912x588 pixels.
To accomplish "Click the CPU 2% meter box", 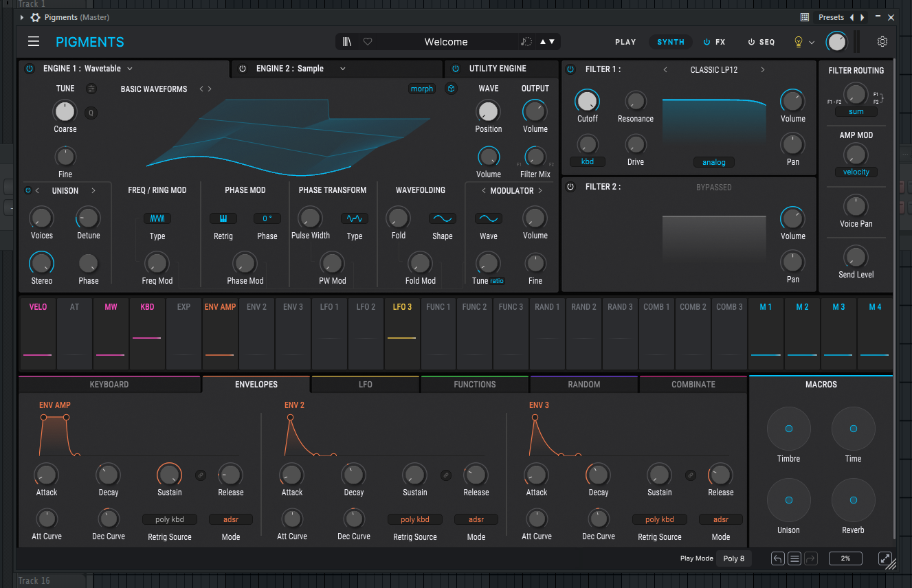I will click(845, 558).
